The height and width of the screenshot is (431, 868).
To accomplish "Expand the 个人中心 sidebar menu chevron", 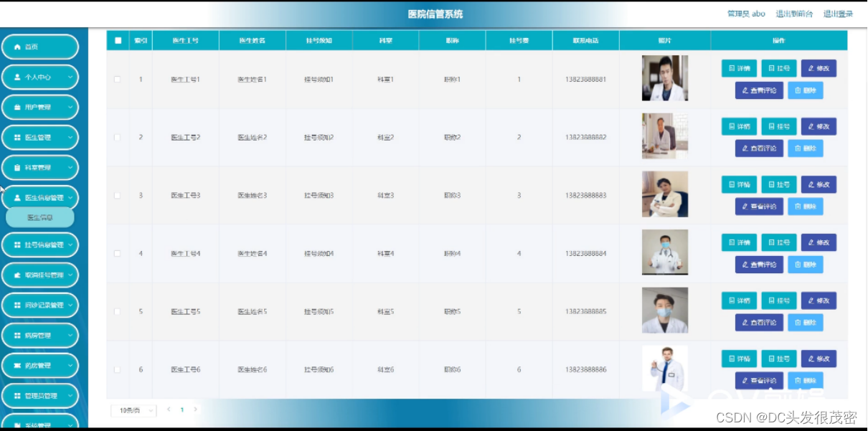I will pyautogui.click(x=70, y=77).
